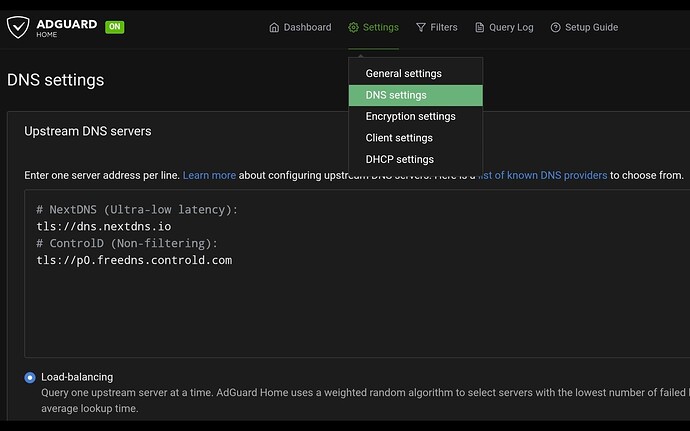Viewport: 690px width, 431px height.
Task: Click the Settings gear icon
Action: [353, 28]
